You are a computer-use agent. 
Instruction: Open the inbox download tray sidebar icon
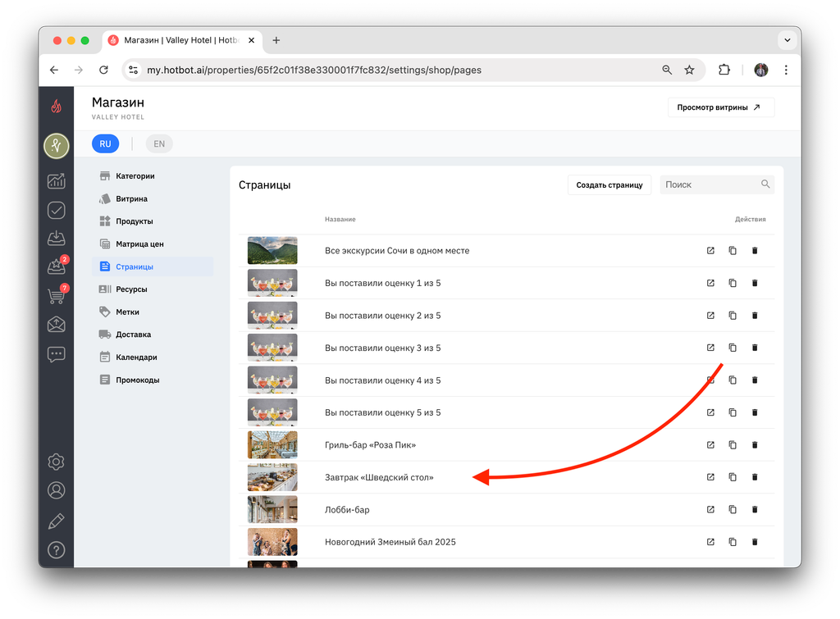pos(57,239)
